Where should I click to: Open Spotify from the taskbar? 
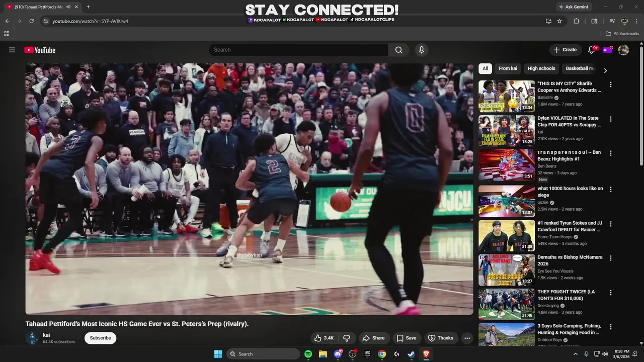(308, 354)
